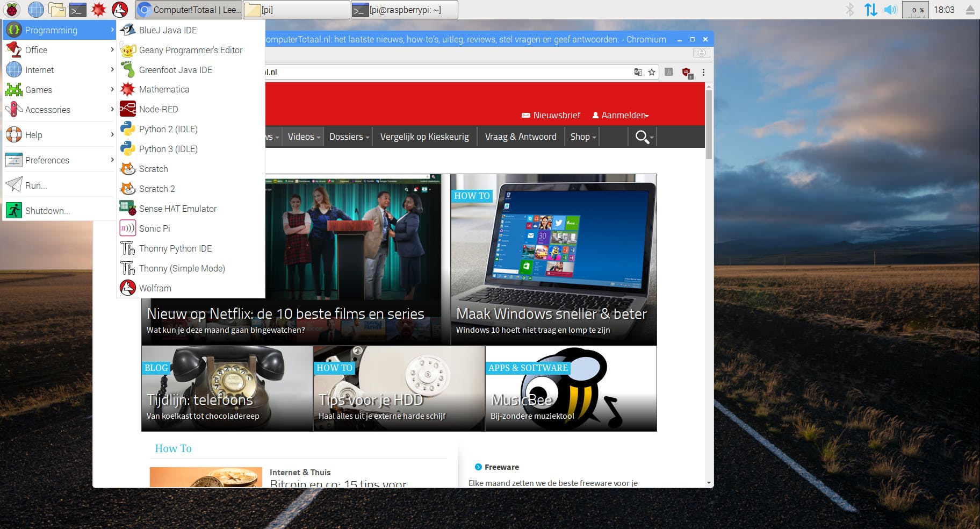Start Mathematica from Programming submenu
Screen dimensions: 980x529
tap(191, 89)
